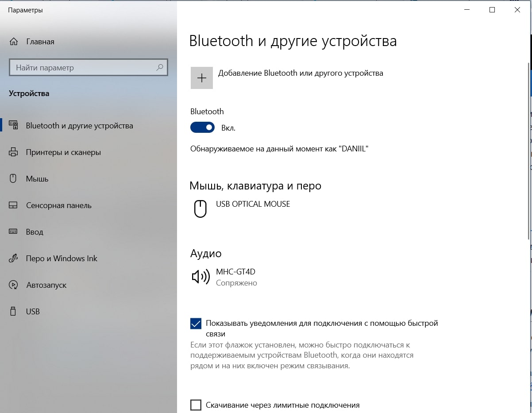
Task: Click the mouse icon next to USB OPTICAL MOUSE
Action: [x=200, y=208]
